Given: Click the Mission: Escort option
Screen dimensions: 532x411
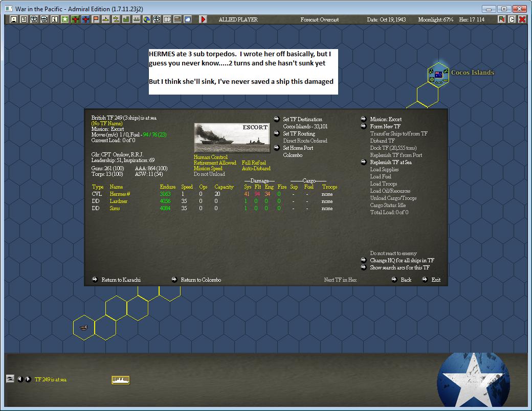Looking at the screenshot, I should pos(386,120).
